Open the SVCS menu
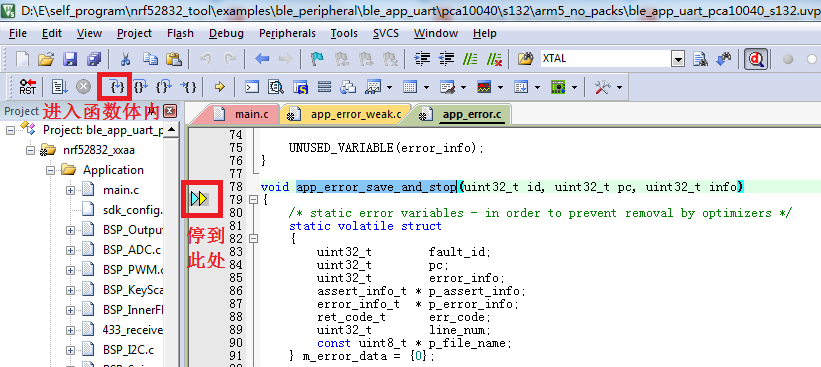 [386, 33]
